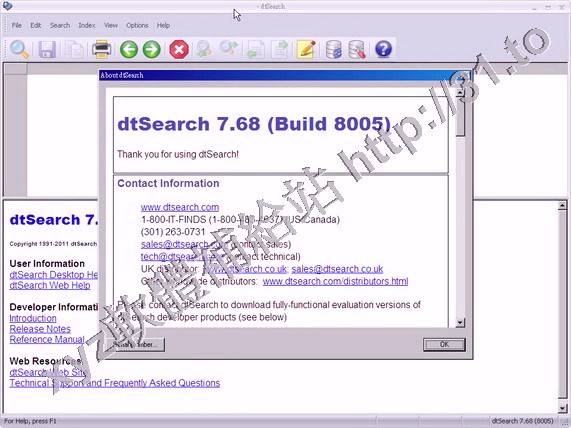571x428 pixels.
Task: Go back with green left arrow
Action: point(129,49)
